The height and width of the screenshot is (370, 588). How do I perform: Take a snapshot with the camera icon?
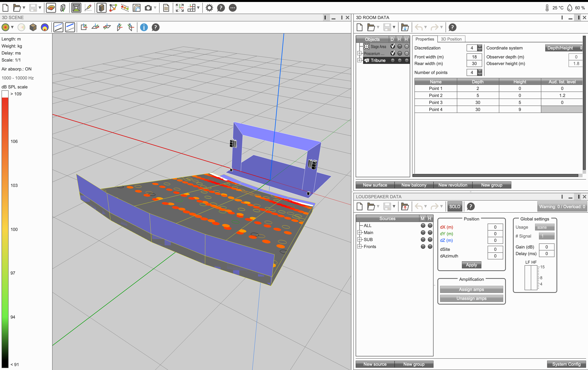148,8
